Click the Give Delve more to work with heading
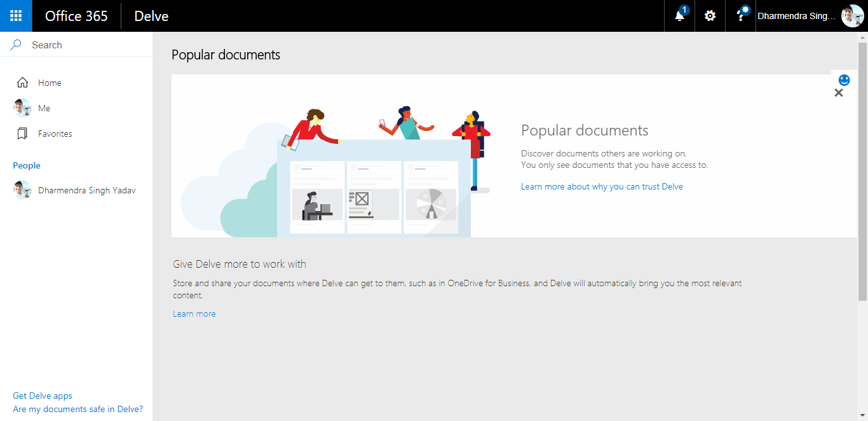Viewport: 868px width, 421px height. click(240, 264)
